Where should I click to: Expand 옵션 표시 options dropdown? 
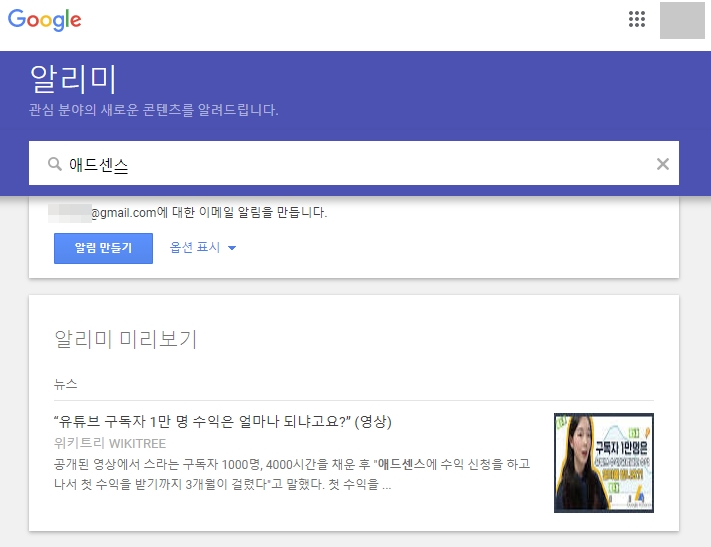(203, 248)
